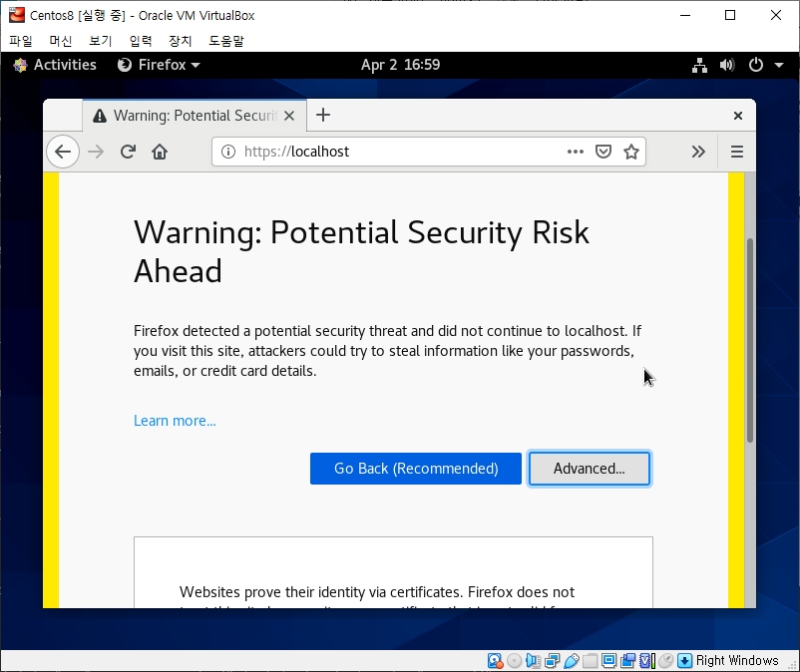800x672 pixels.
Task: Click the recording status icon
Action: [x=628, y=661]
